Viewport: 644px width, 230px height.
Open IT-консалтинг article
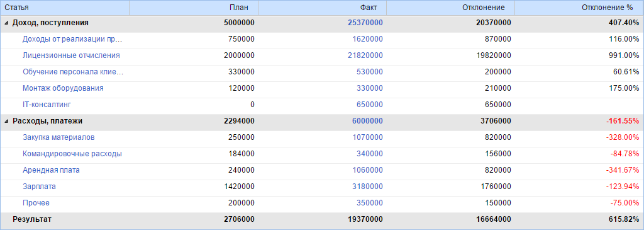pos(47,105)
